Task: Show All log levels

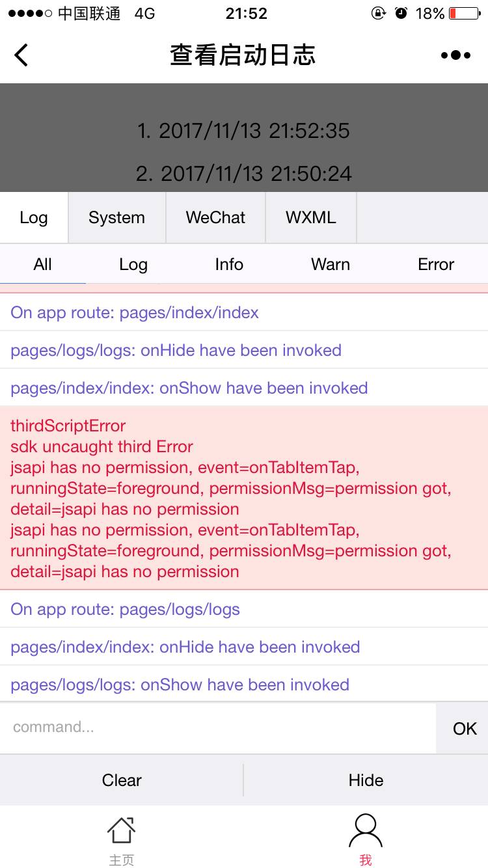Action: click(43, 265)
